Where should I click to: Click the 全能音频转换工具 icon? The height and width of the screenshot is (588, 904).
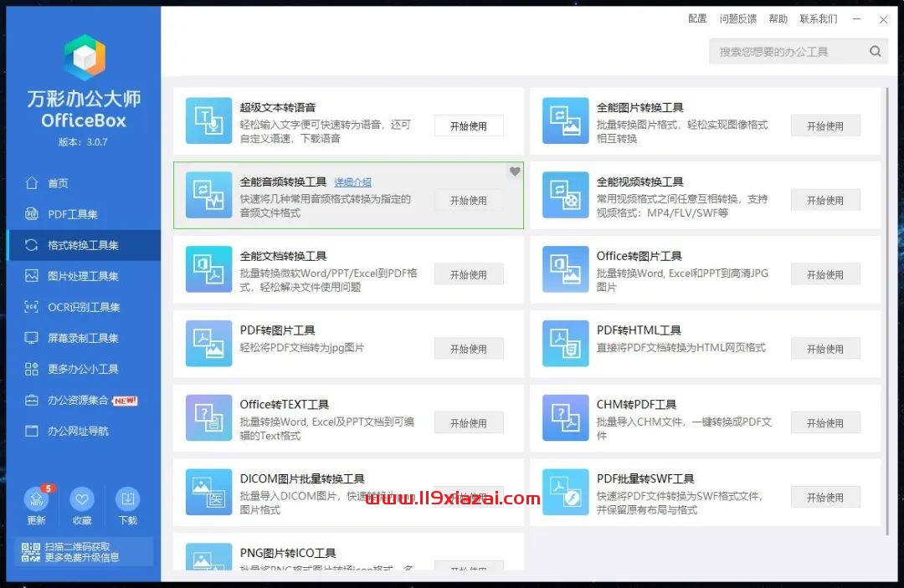pyautogui.click(x=208, y=195)
